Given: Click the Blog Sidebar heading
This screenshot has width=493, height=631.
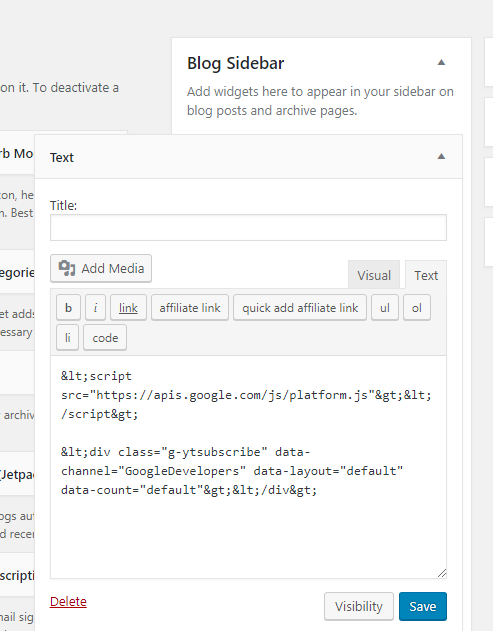Looking at the screenshot, I should (x=235, y=63).
